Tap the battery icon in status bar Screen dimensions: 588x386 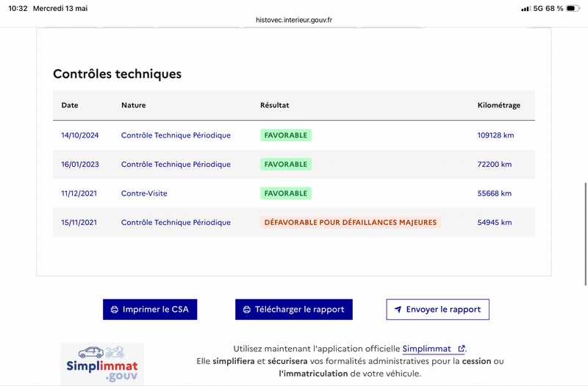tap(573, 8)
